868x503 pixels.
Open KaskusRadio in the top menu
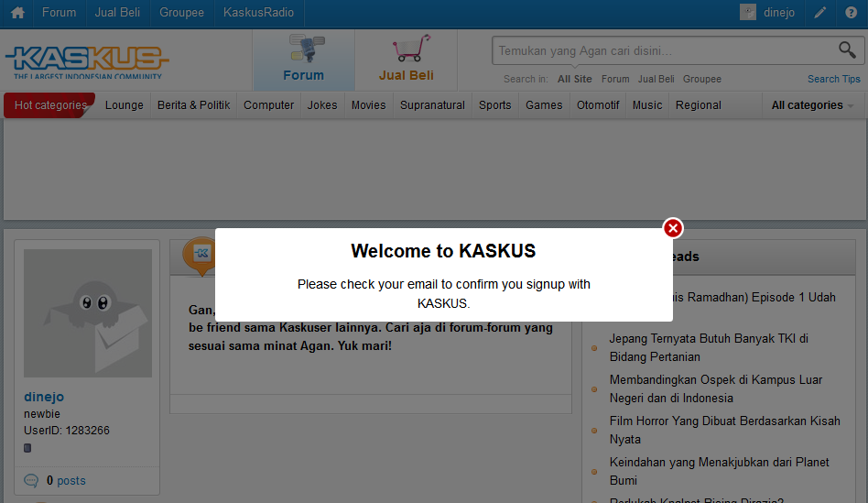click(259, 13)
